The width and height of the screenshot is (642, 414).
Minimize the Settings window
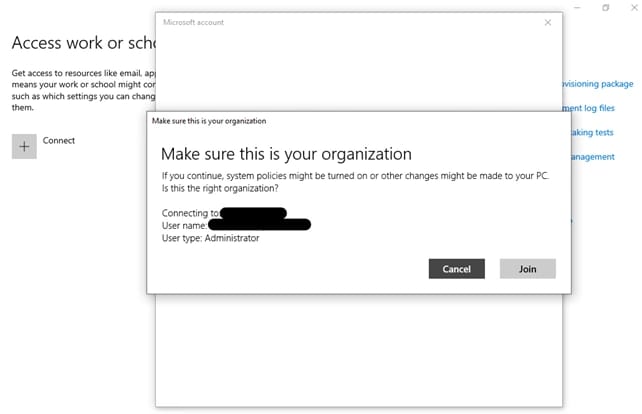point(580,8)
